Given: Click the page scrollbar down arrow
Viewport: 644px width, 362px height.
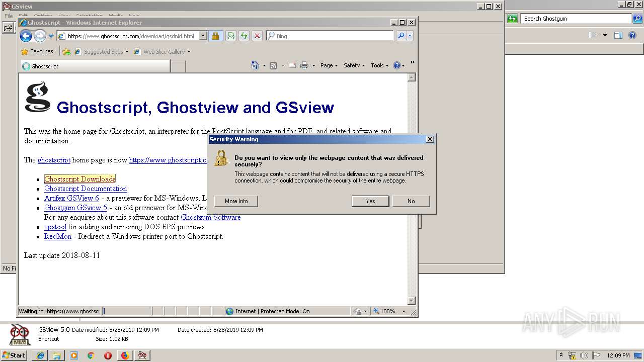Looking at the screenshot, I should point(412,301).
